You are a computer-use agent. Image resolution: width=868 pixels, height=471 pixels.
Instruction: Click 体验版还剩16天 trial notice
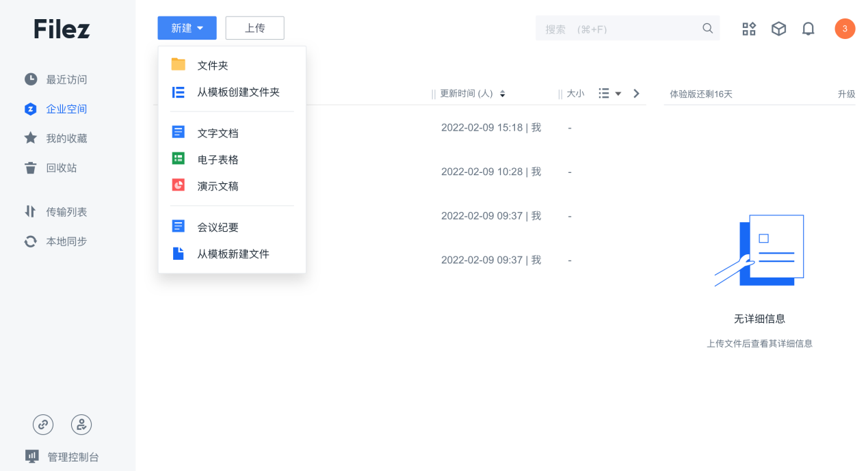pyautogui.click(x=700, y=94)
